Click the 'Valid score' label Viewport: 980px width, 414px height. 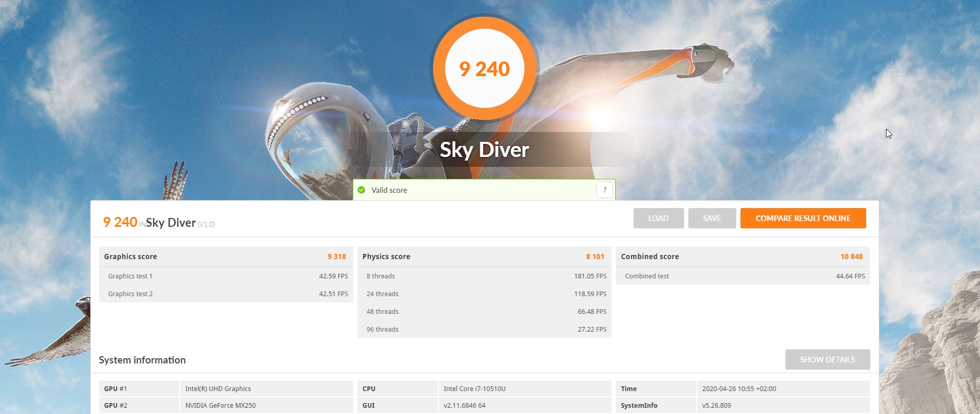389,190
